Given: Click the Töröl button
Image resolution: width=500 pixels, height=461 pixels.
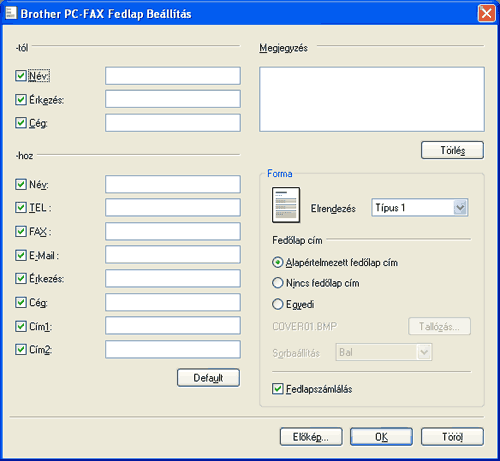Looking at the screenshot, I should point(452,437).
